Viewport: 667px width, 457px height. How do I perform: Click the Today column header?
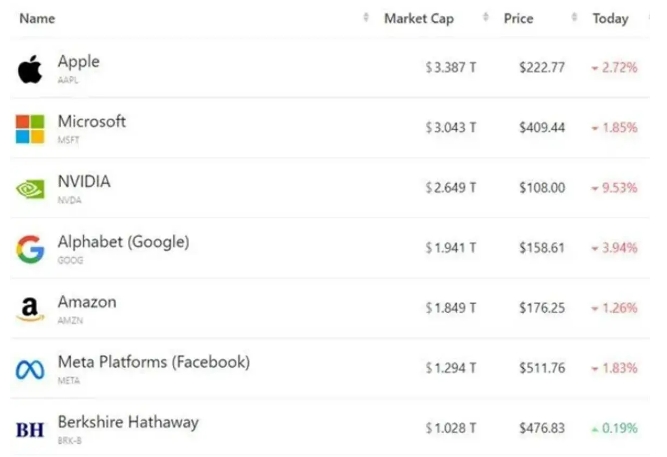click(x=610, y=18)
